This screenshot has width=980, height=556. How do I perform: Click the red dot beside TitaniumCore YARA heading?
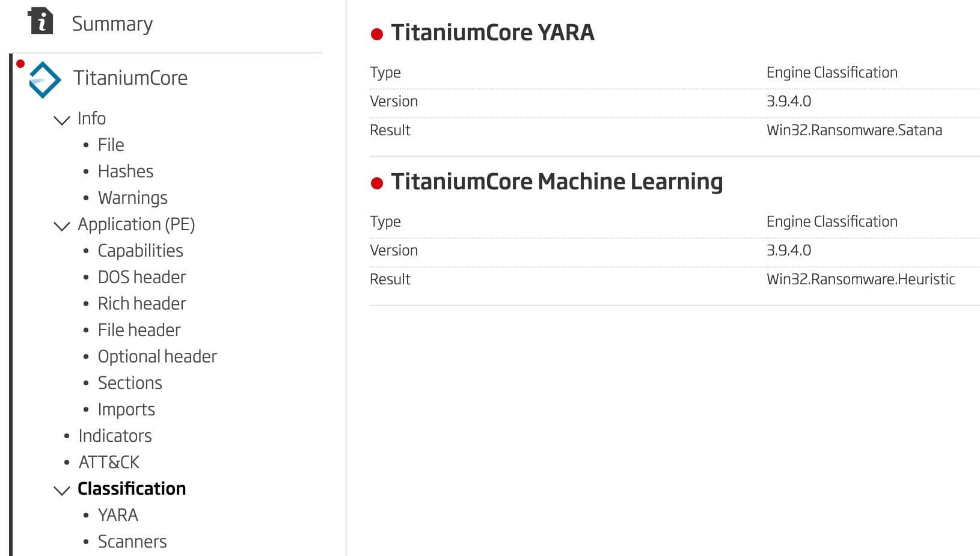(x=377, y=34)
